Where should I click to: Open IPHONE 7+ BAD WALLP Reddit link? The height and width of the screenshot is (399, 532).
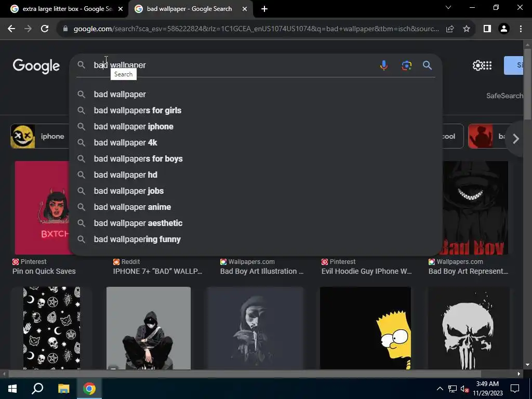(157, 271)
